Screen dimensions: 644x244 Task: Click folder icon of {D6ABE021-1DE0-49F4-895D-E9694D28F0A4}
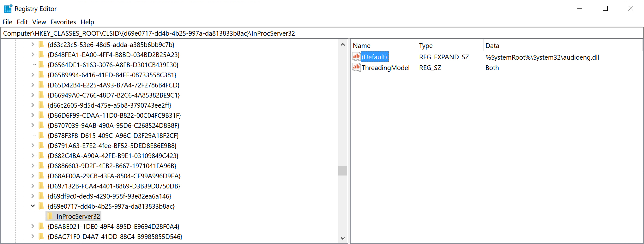(41, 226)
